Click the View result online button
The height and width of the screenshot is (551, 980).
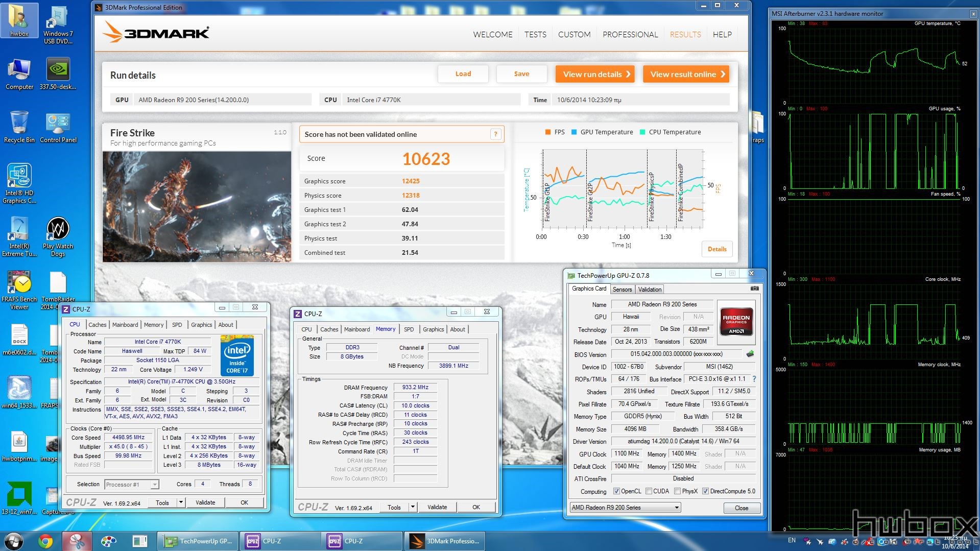(686, 74)
